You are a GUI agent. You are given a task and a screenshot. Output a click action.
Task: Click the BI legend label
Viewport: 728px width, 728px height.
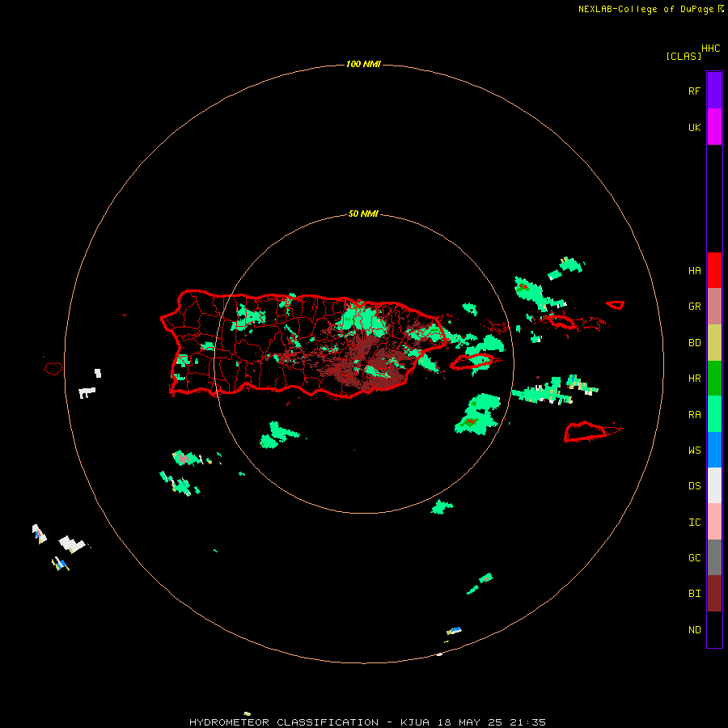pos(694,594)
